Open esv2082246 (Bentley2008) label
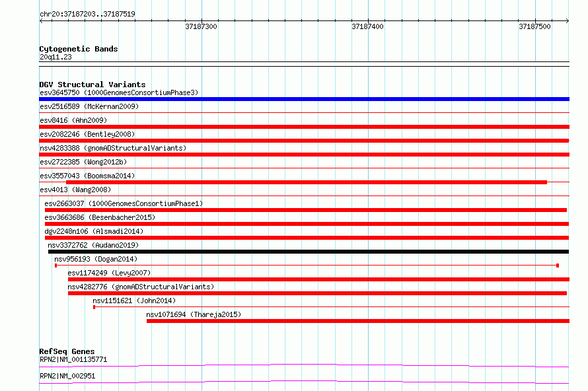Screen dimensions: 588x391 [x=87, y=134]
